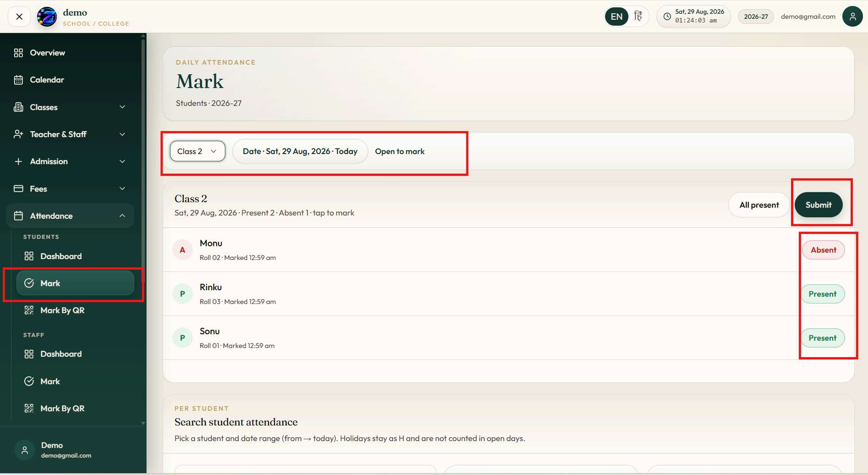Image resolution: width=868 pixels, height=475 pixels.
Task: Click the Admission plus icon
Action: pyautogui.click(x=18, y=161)
